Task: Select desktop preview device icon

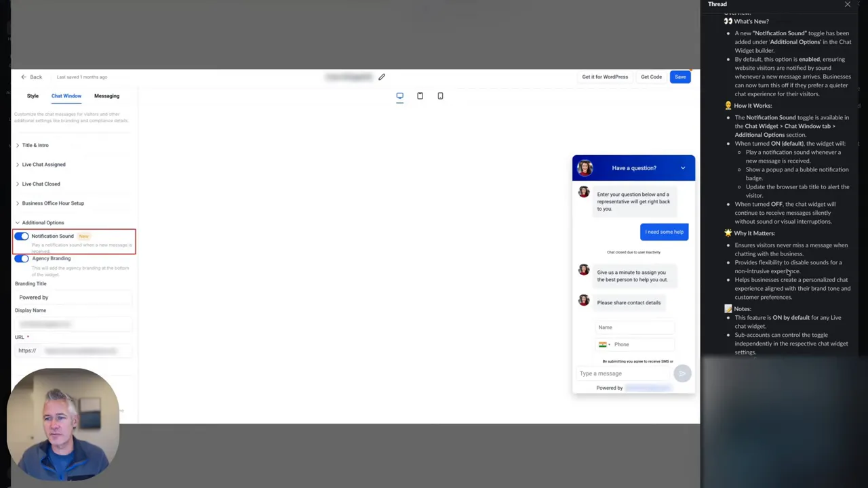Action: coord(399,96)
